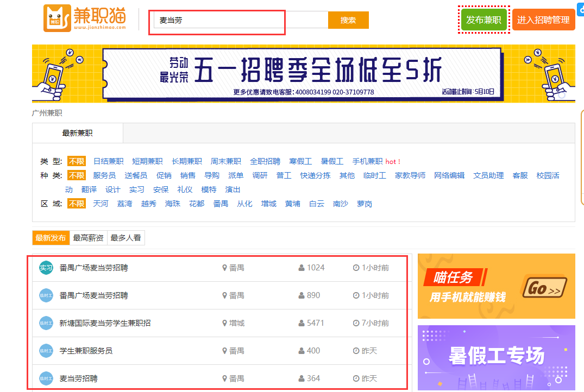The width and height of the screenshot is (584, 392).
Task: Choose 番禺 in the 区域 filter row
Action: pyautogui.click(x=221, y=204)
